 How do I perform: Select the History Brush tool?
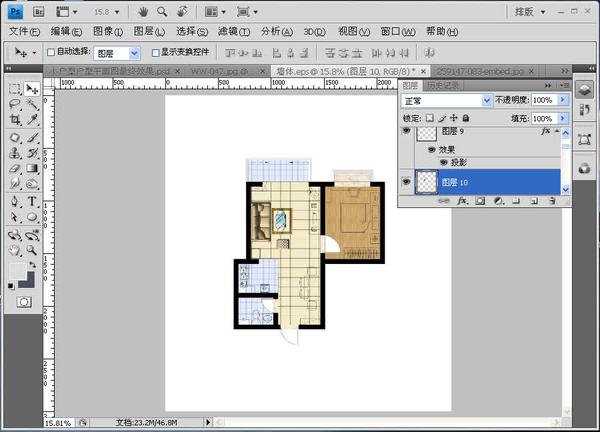[x=32, y=153]
